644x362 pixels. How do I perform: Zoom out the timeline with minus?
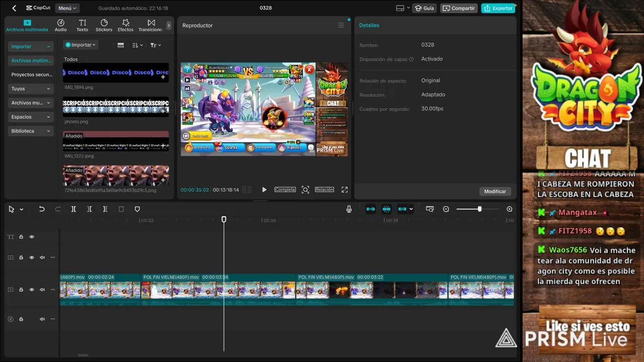click(x=446, y=209)
